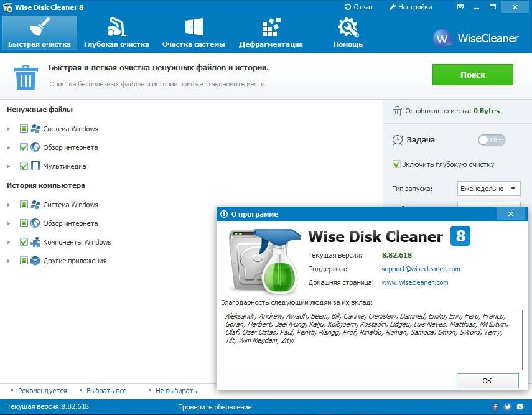The width and height of the screenshot is (532, 415).
Task: Toggle the Другие приложения checkbox
Action: click(24, 261)
